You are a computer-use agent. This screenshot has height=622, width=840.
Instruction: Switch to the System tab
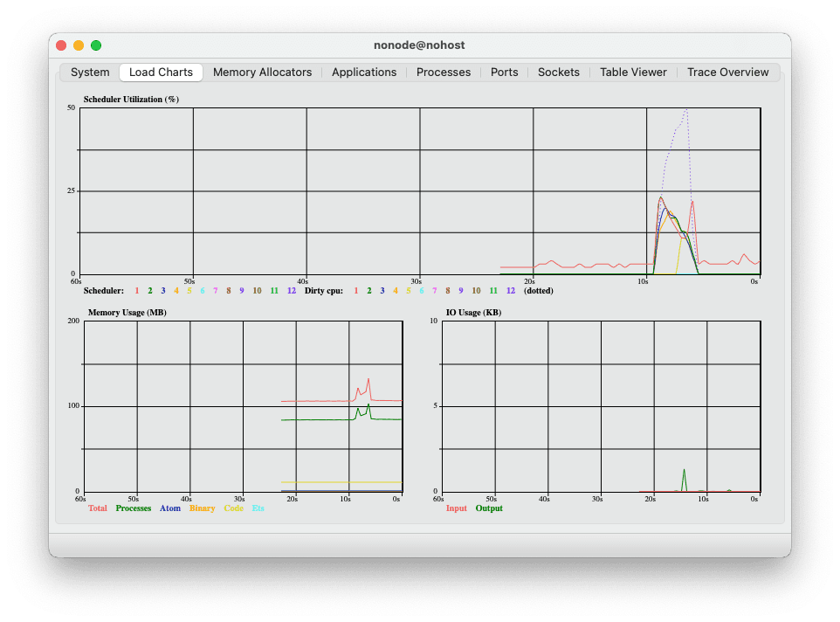point(90,73)
